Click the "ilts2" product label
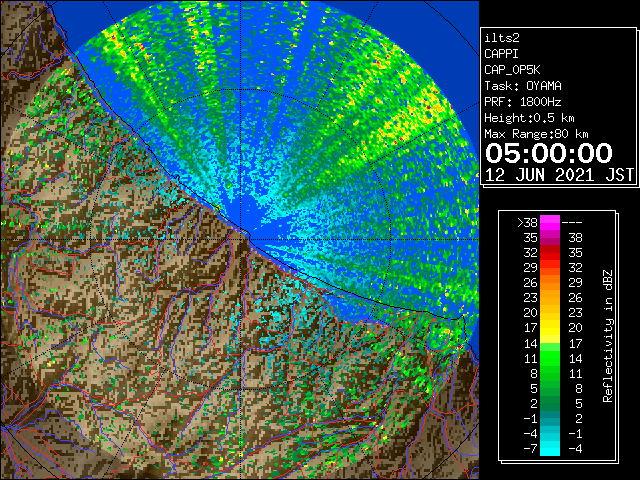This screenshot has height=480, width=640. point(502,38)
